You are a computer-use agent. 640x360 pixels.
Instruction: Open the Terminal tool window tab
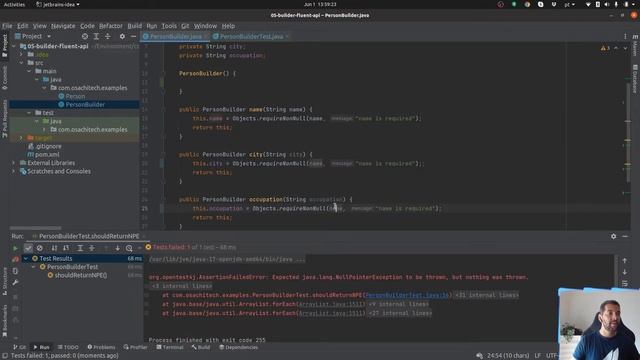[x=170, y=347]
